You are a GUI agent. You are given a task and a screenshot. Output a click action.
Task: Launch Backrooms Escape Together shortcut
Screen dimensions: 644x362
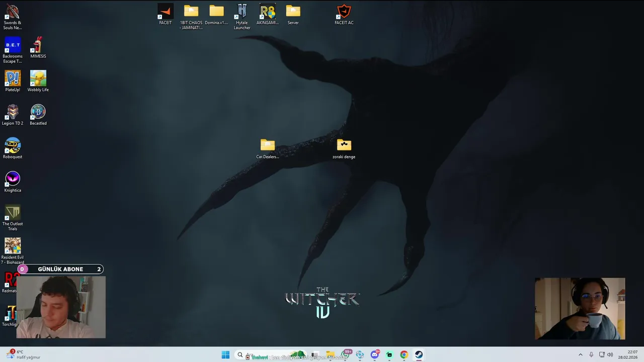click(x=13, y=50)
